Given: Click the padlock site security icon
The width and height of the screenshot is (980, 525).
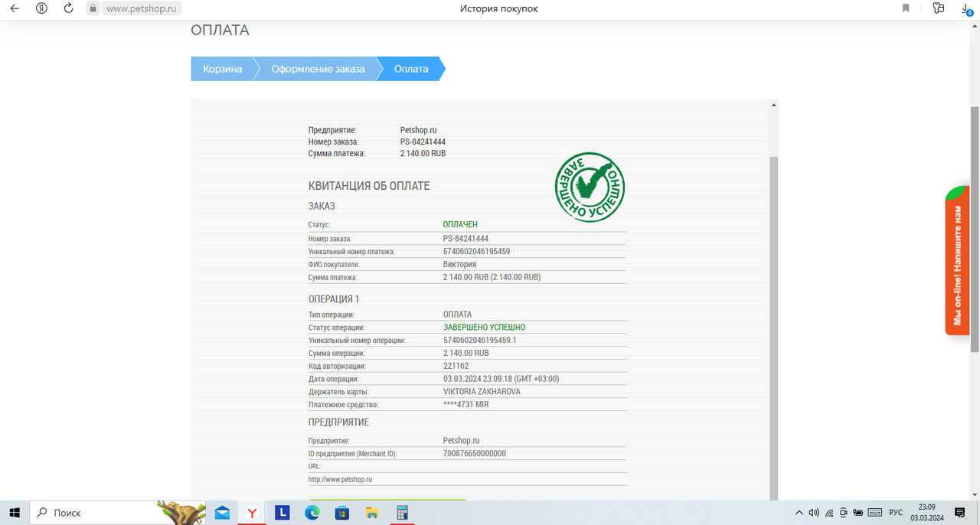Looking at the screenshot, I should [93, 8].
